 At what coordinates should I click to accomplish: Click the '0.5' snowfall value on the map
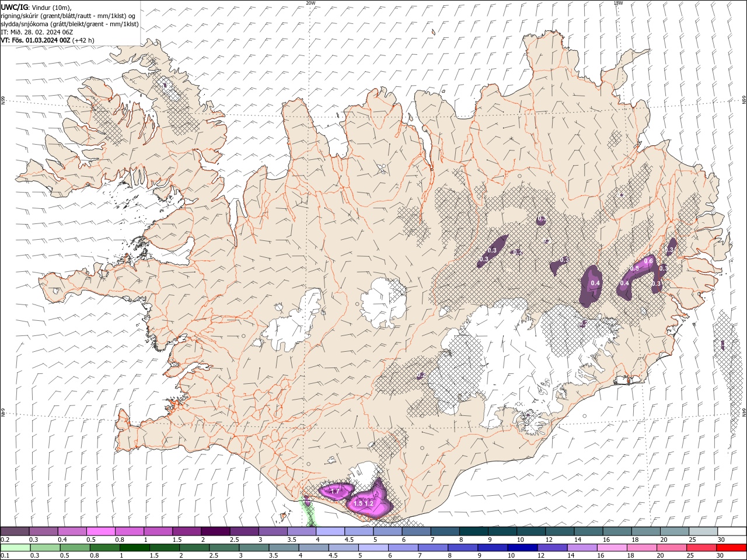click(635, 268)
